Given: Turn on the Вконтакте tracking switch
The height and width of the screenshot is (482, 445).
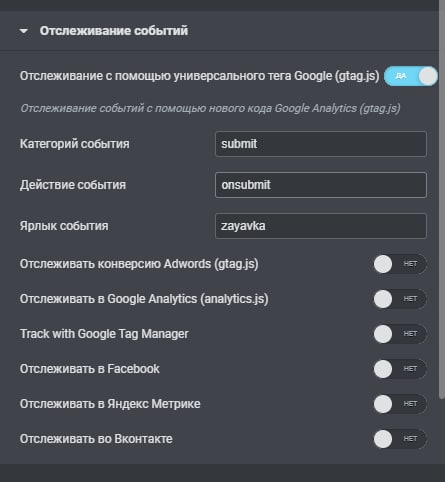Looking at the screenshot, I should pyautogui.click(x=400, y=439).
